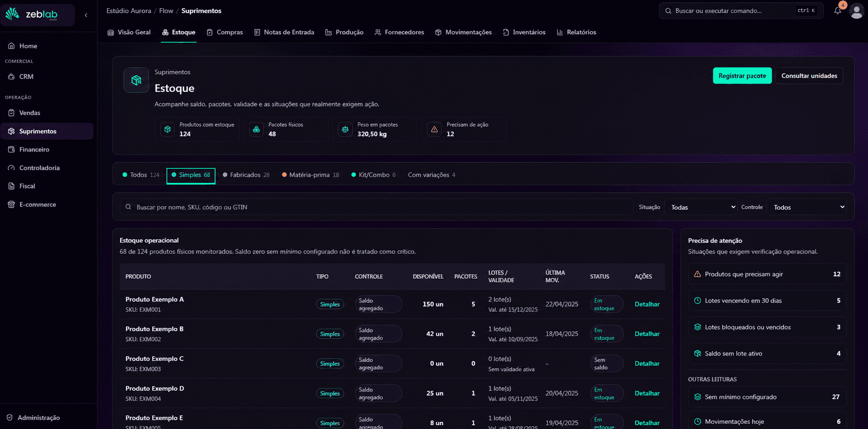The image size is (868, 429).
Task: Click the product search field
Action: (376, 207)
